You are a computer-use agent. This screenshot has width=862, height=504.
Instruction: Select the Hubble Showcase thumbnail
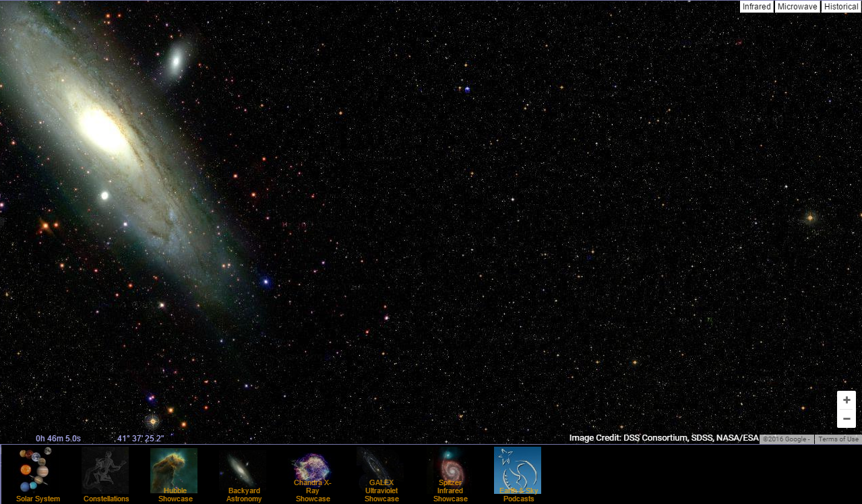coord(175,470)
